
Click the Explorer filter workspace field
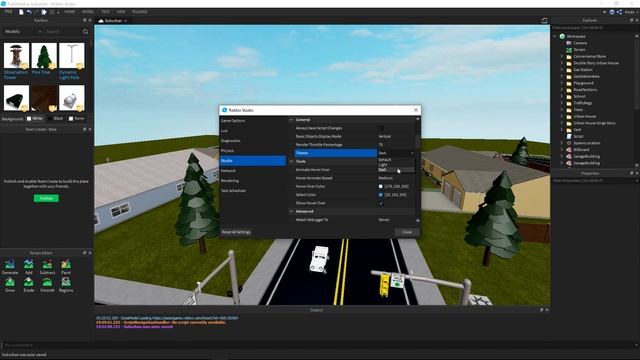click(594, 28)
